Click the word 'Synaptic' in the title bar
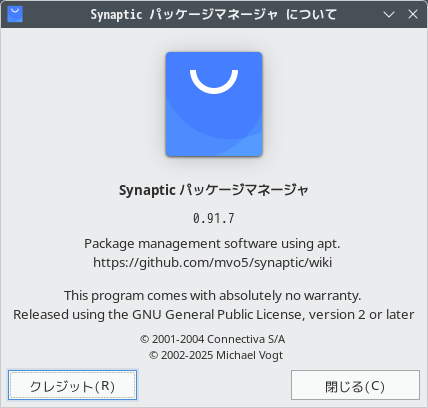Image resolution: width=428 pixels, height=408 pixels. [116, 15]
